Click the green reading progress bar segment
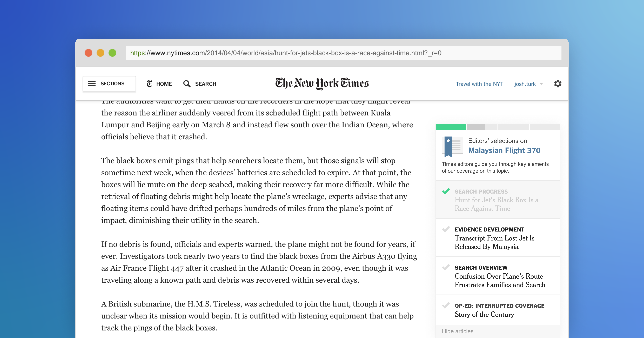Image resolution: width=644 pixels, height=338 pixels. pos(451,127)
